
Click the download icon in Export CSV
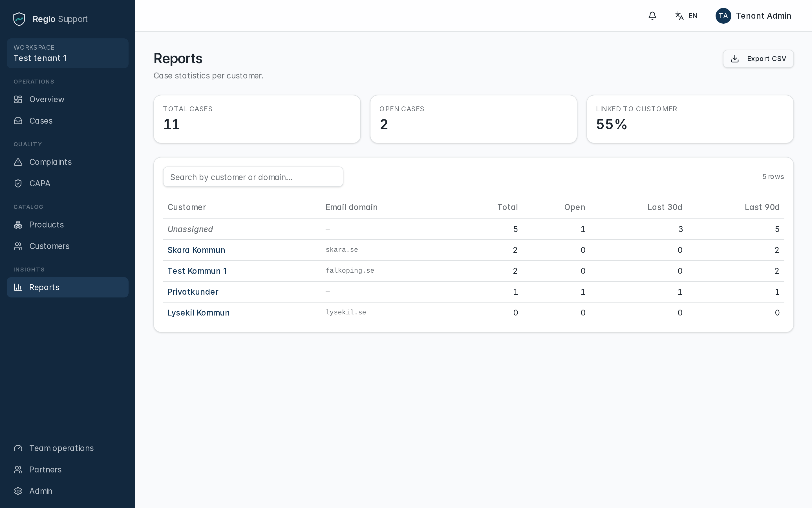pos(735,59)
